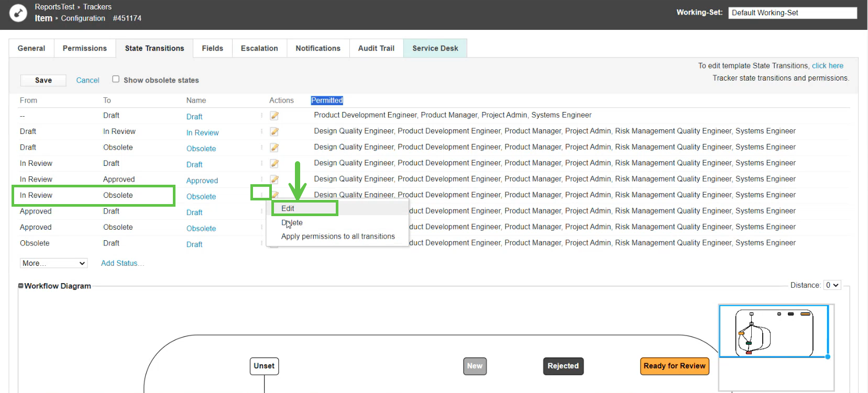The width and height of the screenshot is (868, 393).
Task: Open the Distance dropdown
Action: click(832, 285)
